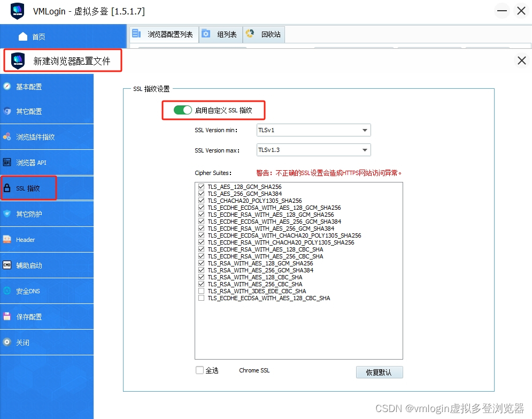Go to 首页 home page
Viewport: 532px width, 419px height.
(63, 36)
